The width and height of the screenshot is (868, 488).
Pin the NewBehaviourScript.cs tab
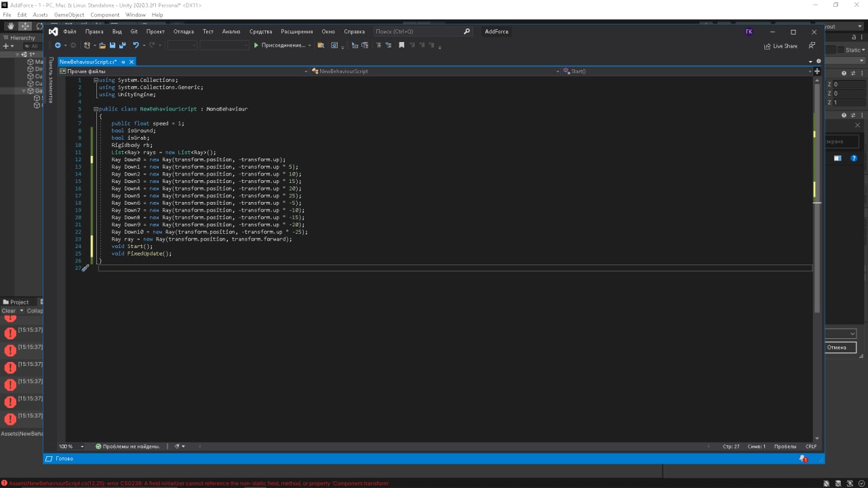pyautogui.click(x=123, y=62)
